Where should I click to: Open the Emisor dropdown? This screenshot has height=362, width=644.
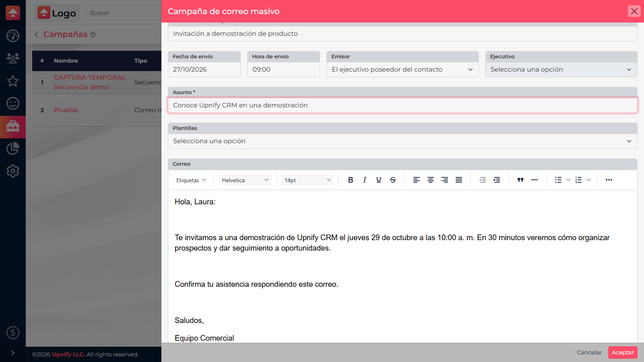pyautogui.click(x=402, y=70)
